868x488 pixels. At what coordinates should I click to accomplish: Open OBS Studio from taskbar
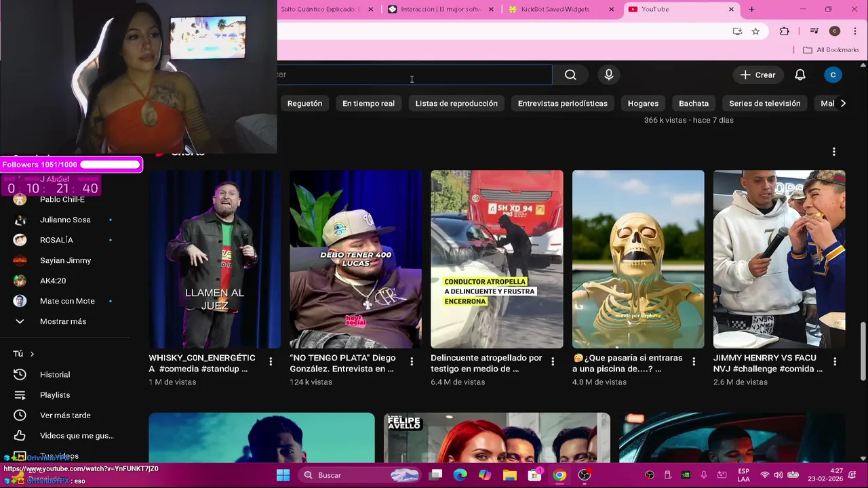[585, 475]
